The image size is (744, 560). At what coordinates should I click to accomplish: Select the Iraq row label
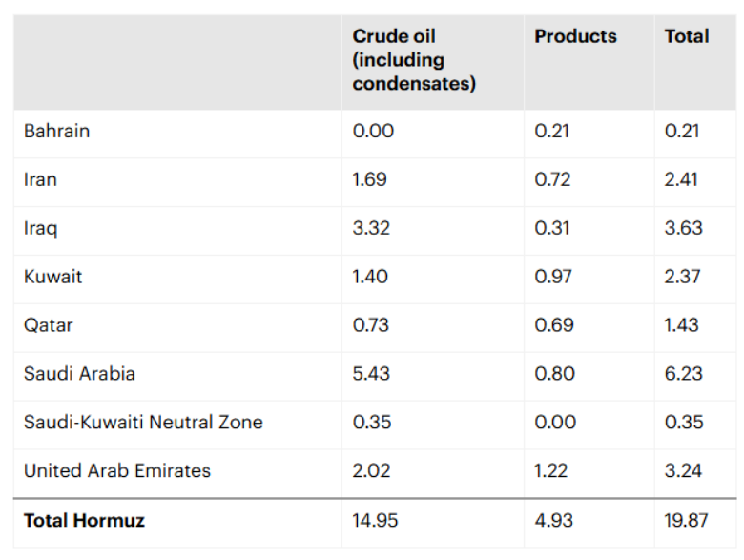[40, 229]
